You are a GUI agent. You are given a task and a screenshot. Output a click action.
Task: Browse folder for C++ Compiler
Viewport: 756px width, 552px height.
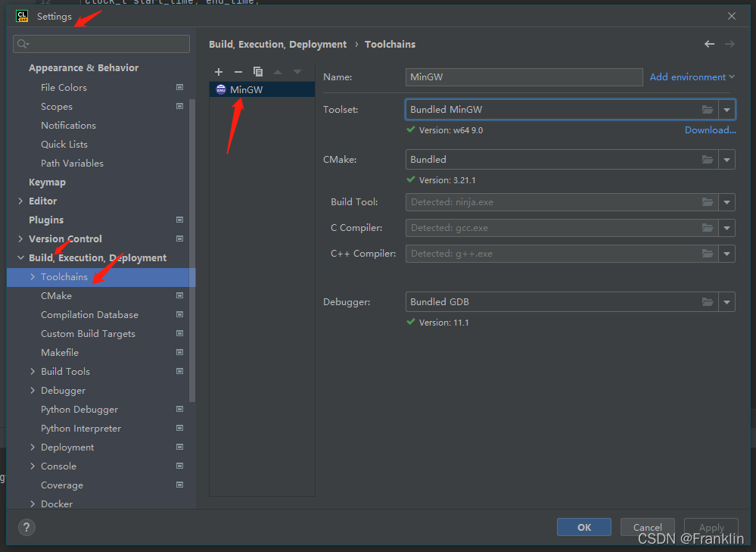coord(708,254)
